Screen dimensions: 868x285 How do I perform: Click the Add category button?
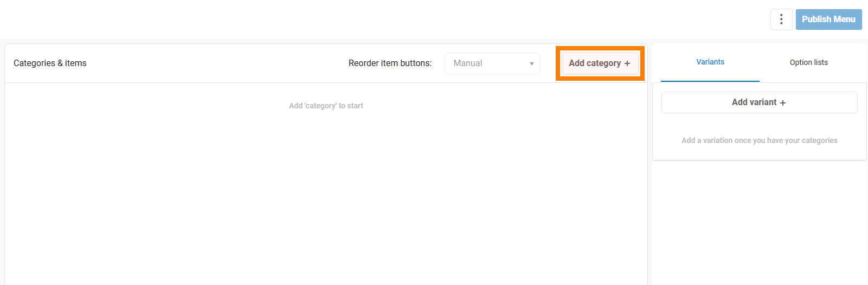(x=595, y=63)
